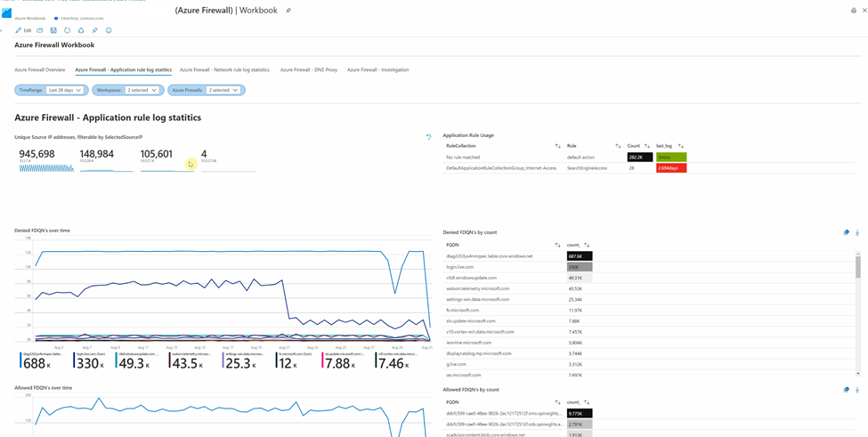Click watson.telemetry.microsoft.com in the denied table
The width and height of the screenshot is (868, 437).
pyautogui.click(x=477, y=288)
